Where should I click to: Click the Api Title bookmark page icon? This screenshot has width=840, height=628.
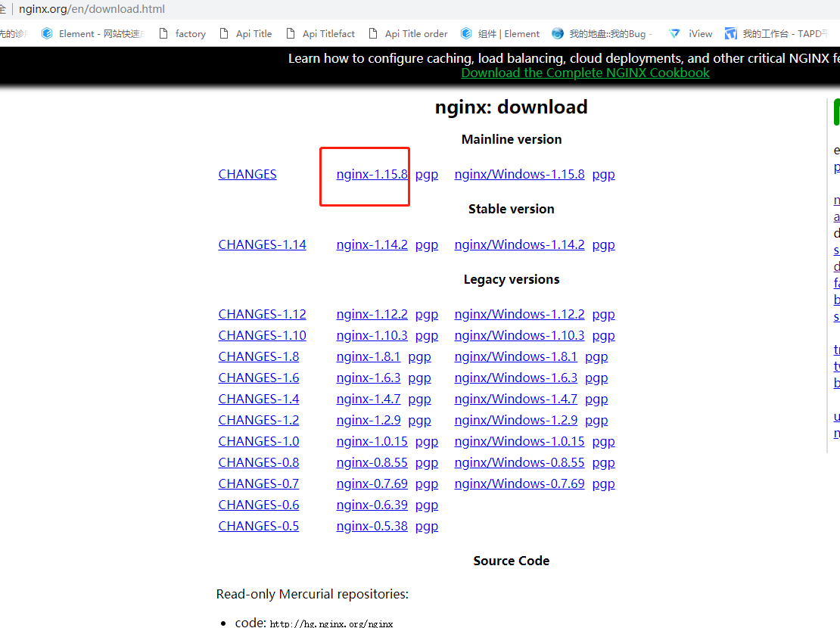(224, 34)
